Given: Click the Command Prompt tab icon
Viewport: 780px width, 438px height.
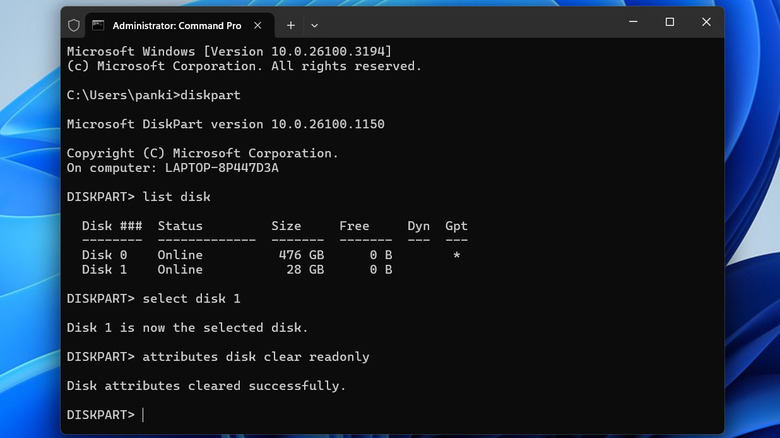Looking at the screenshot, I should 98,25.
